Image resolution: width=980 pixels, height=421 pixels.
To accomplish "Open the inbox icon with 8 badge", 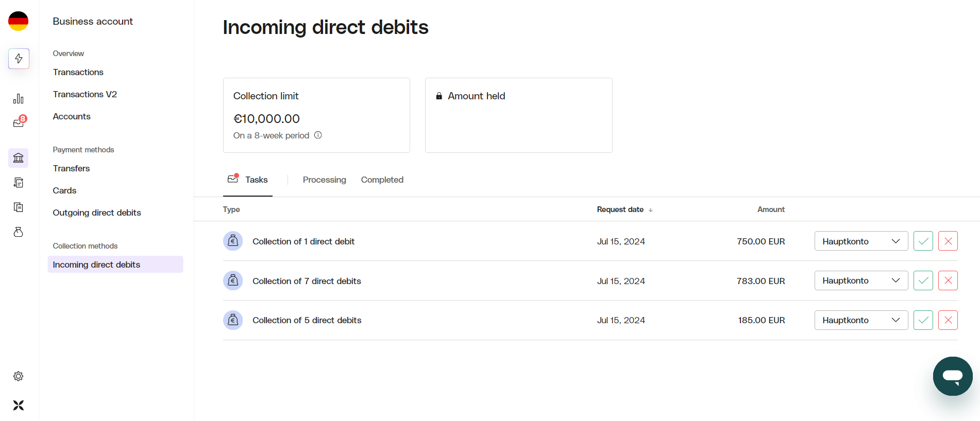I will 19,122.
